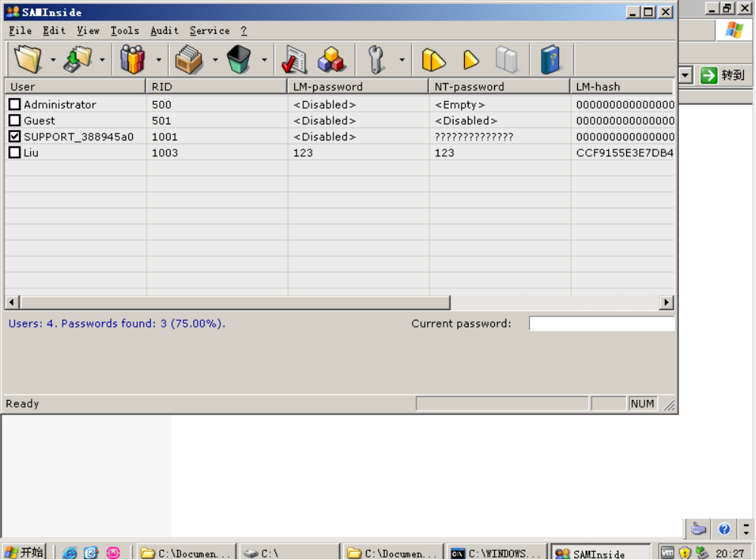The width and height of the screenshot is (756, 560).
Task: Click the Current password field
Action: pyautogui.click(x=601, y=324)
